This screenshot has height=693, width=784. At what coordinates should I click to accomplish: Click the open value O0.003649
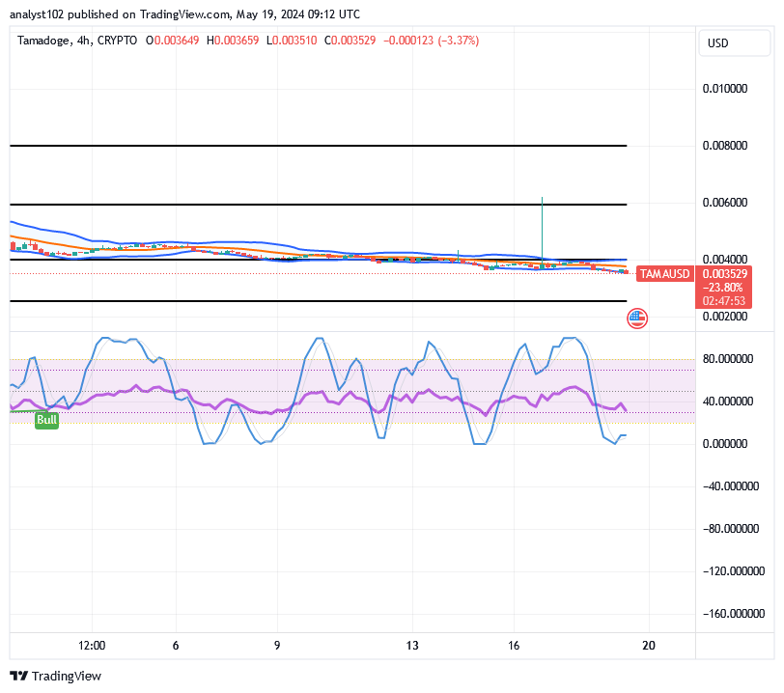(x=172, y=41)
